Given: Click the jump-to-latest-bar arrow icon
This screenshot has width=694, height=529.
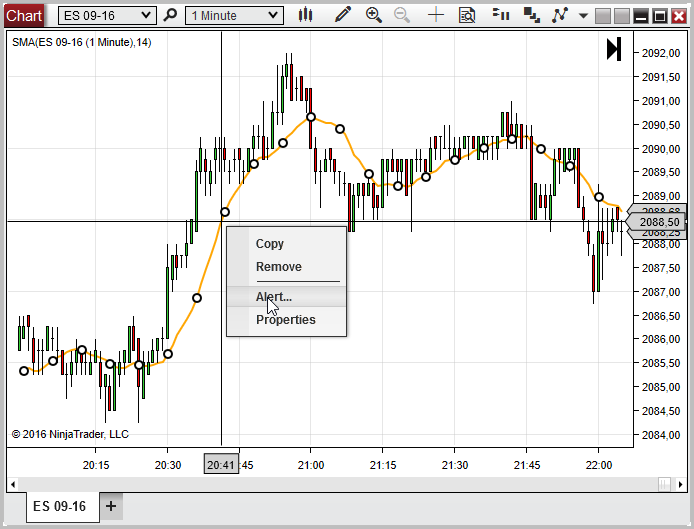Looking at the screenshot, I should click(614, 49).
